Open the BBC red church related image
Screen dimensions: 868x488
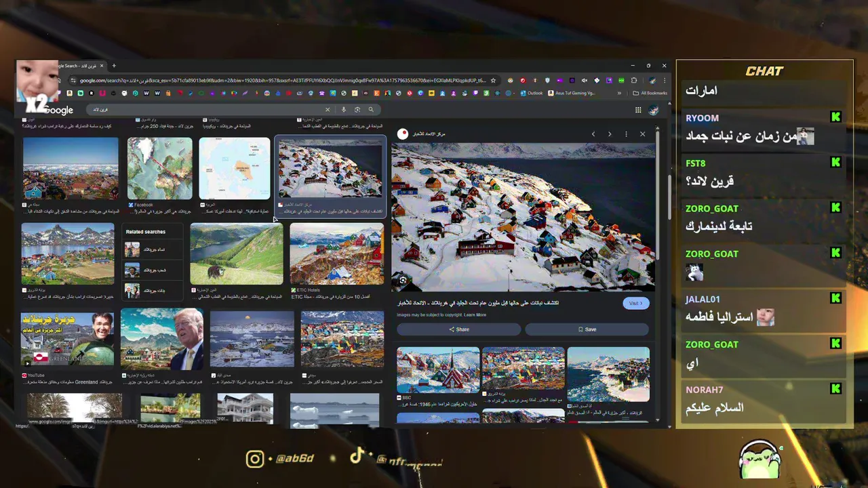438,369
